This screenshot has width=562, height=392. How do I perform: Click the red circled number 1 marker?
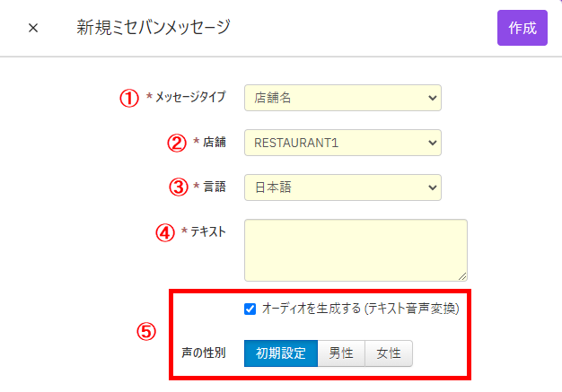(130, 98)
